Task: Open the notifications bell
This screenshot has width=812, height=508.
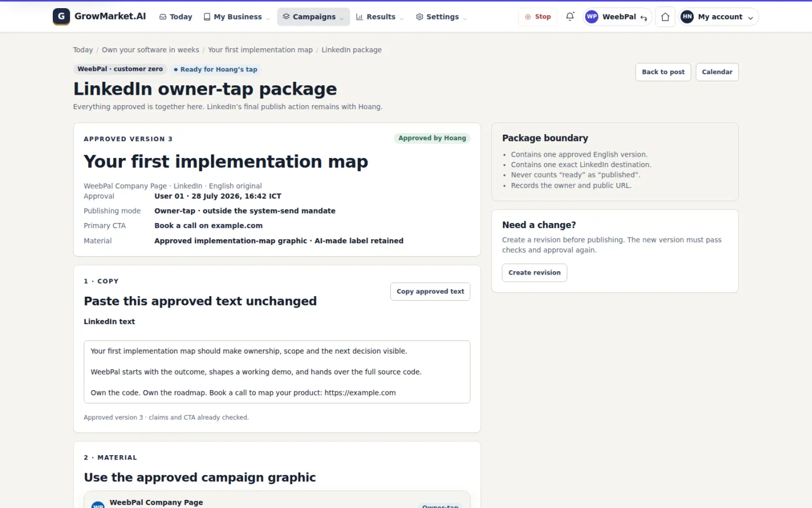Action: pos(570,17)
